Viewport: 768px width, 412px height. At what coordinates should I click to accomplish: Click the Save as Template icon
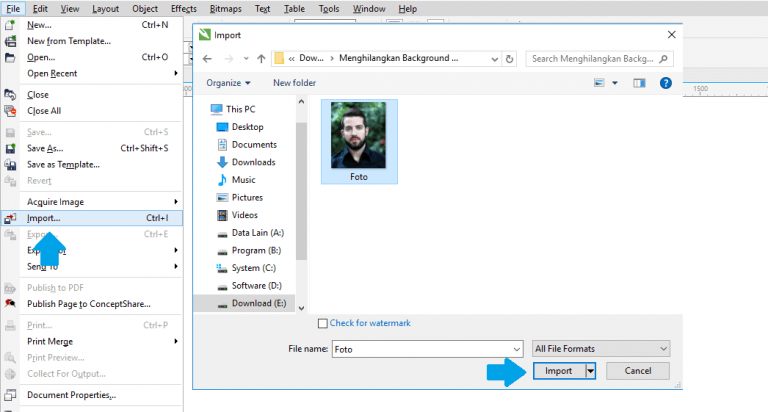(10, 165)
